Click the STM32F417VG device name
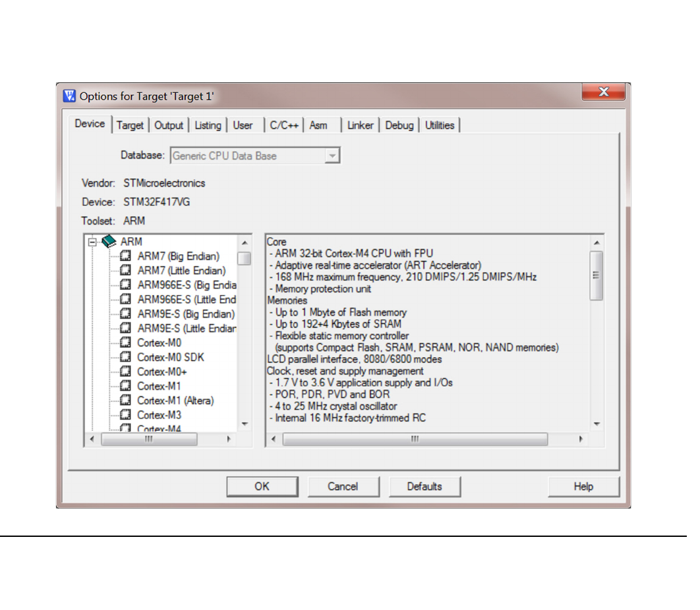 [x=157, y=202]
